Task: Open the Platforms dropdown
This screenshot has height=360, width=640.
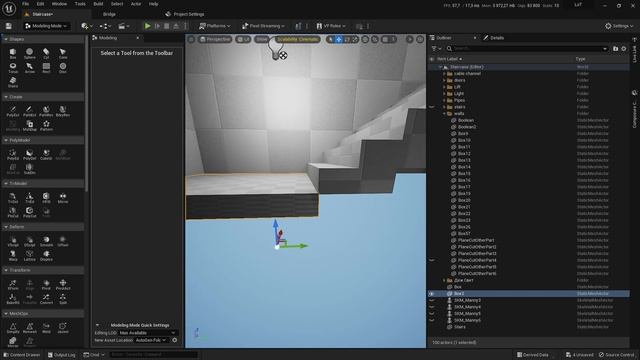Action: click(x=215, y=26)
